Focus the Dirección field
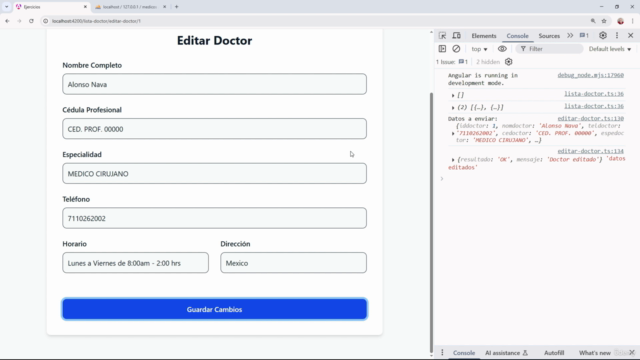 (293, 262)
